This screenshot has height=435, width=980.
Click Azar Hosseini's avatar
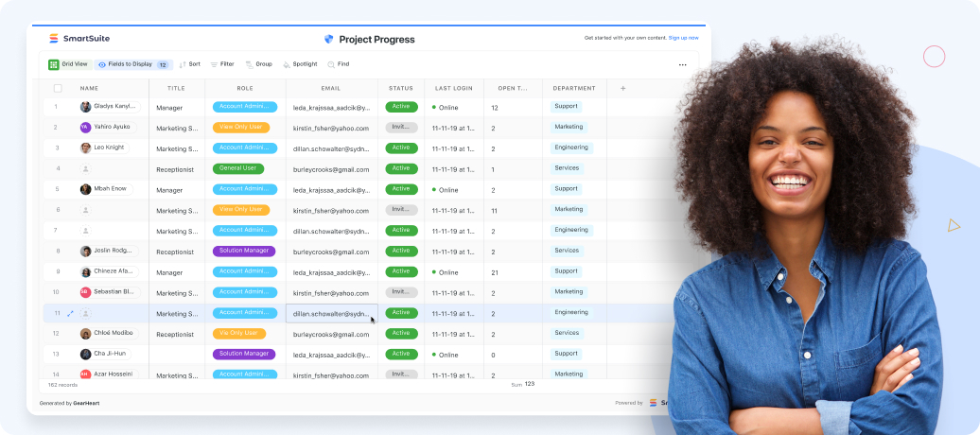click(x=86, y=374)
